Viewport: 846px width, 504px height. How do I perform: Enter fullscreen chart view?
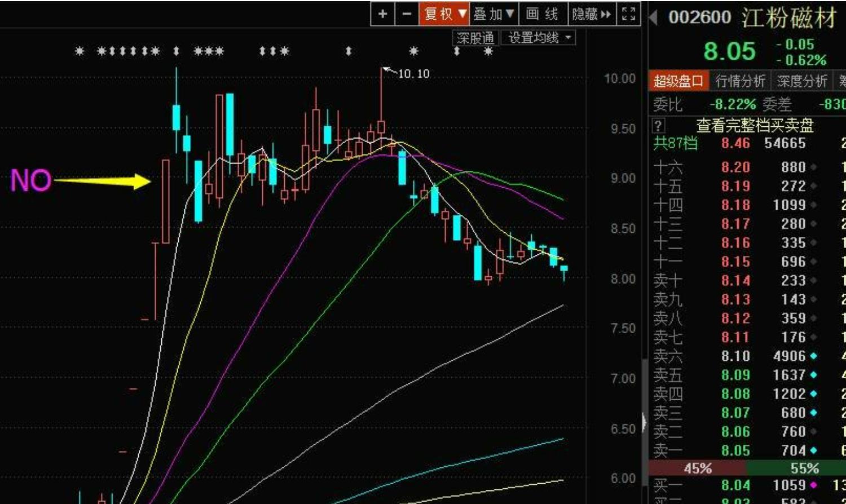pos(629,14)
